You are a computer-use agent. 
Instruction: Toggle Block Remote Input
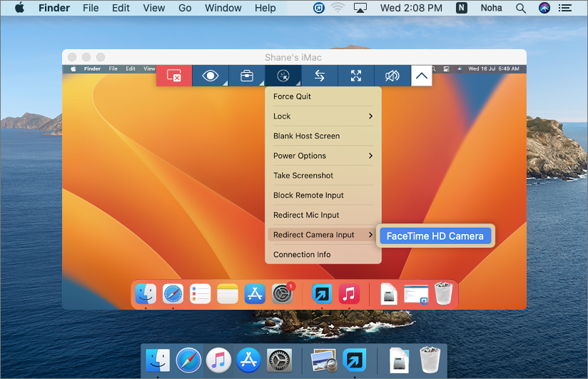[308, 196]
